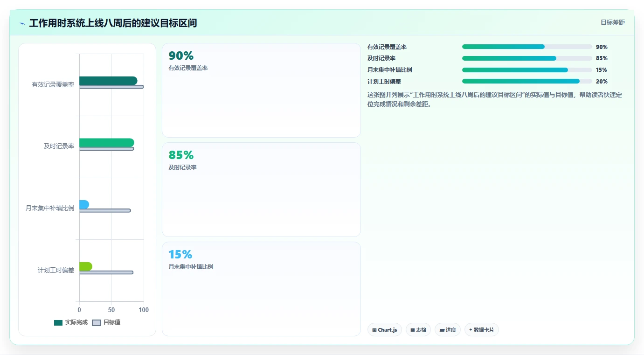Click the 计划工时偏差 progress row label

tap(384, 82)
